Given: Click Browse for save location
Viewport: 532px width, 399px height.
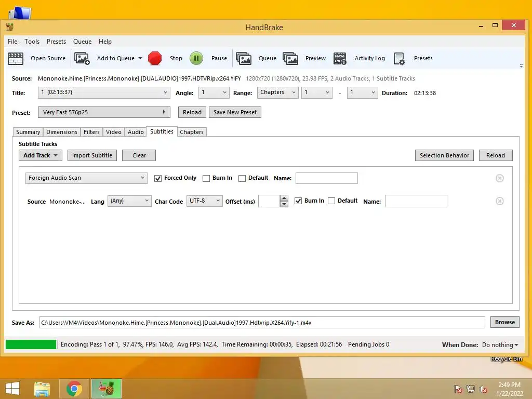Looking at the screenshot, I should coord(505,322).
